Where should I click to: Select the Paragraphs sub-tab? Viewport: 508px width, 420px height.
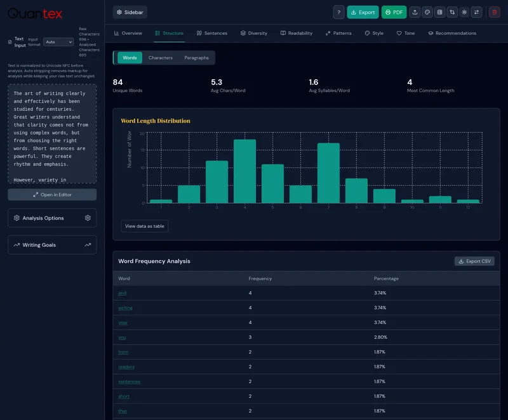point(196,58)
